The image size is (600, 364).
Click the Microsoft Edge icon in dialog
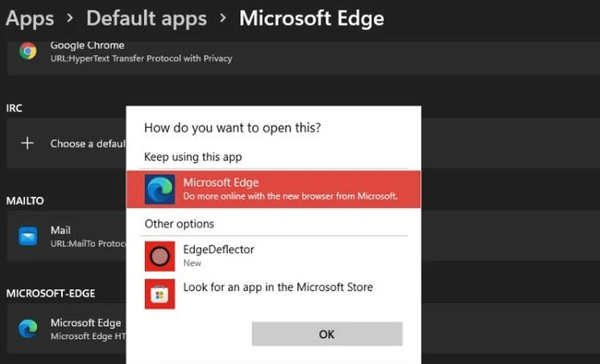click(160, 189)
